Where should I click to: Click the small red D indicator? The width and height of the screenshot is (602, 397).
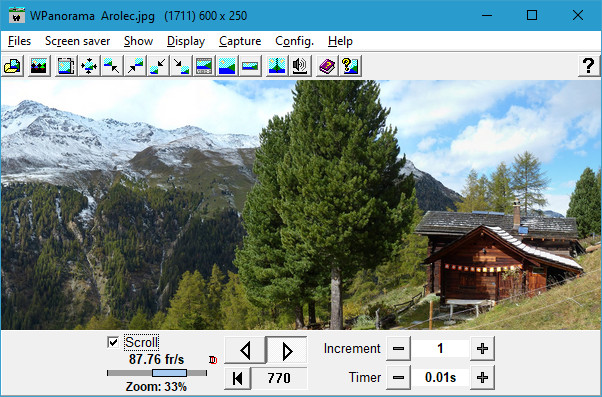coord(213,360)
